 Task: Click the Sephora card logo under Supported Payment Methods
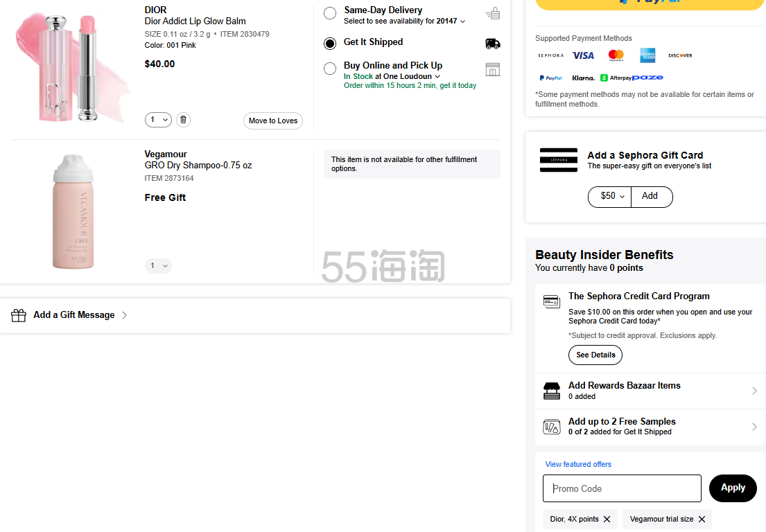tap(550, 55)
